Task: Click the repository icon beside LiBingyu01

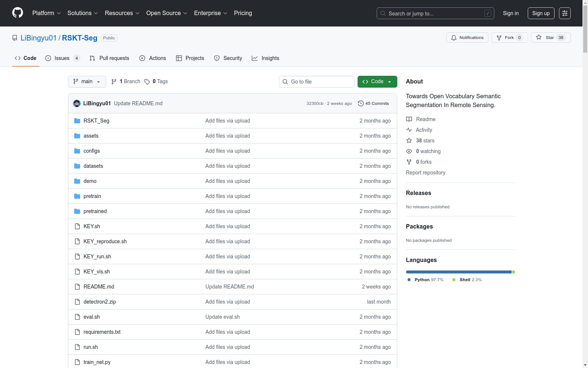Action: 15,38
